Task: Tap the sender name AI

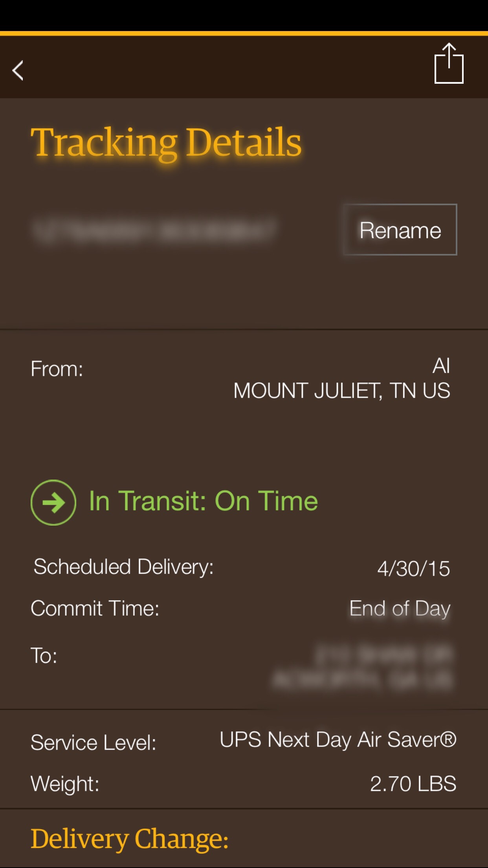Action: click(x=441, y=366)
